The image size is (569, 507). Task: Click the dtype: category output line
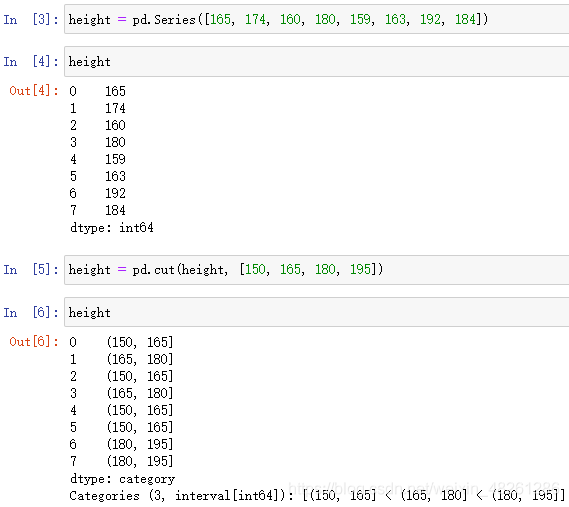coord(122,479)
